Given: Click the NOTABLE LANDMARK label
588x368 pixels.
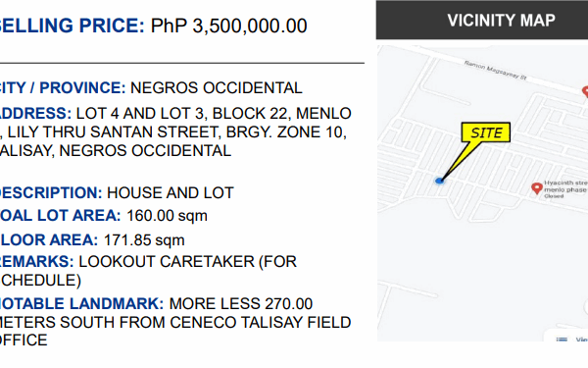Looking at the screenshot, I should [x=81, y=304].
